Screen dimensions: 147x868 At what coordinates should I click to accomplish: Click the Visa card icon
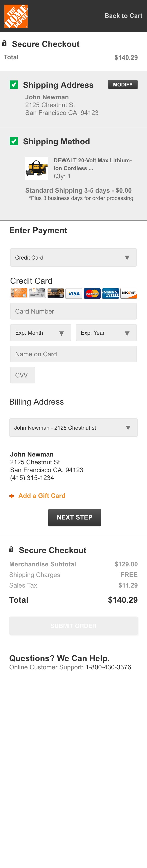74,294
